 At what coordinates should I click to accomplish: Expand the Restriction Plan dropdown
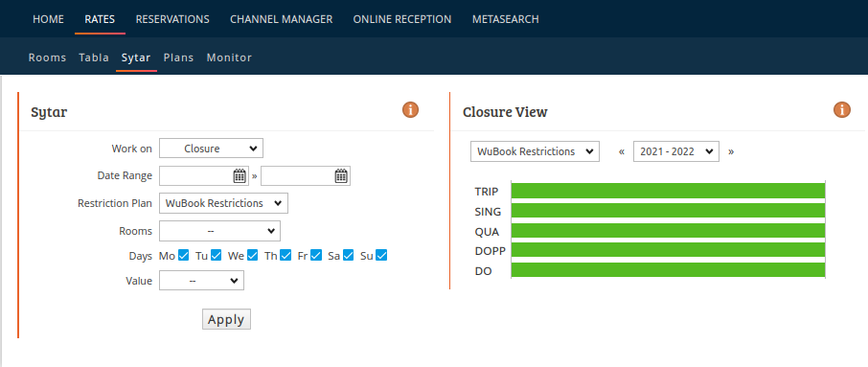pos(223,203)
